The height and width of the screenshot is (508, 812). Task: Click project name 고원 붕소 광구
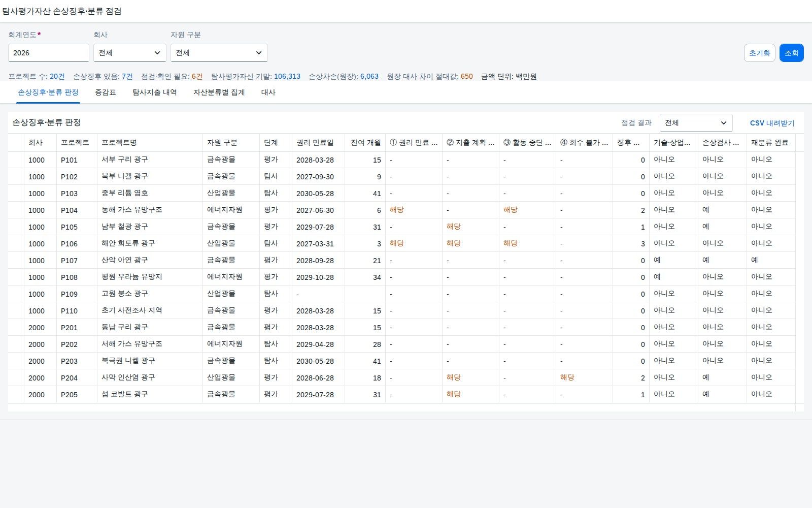click(x=125, y=294)
